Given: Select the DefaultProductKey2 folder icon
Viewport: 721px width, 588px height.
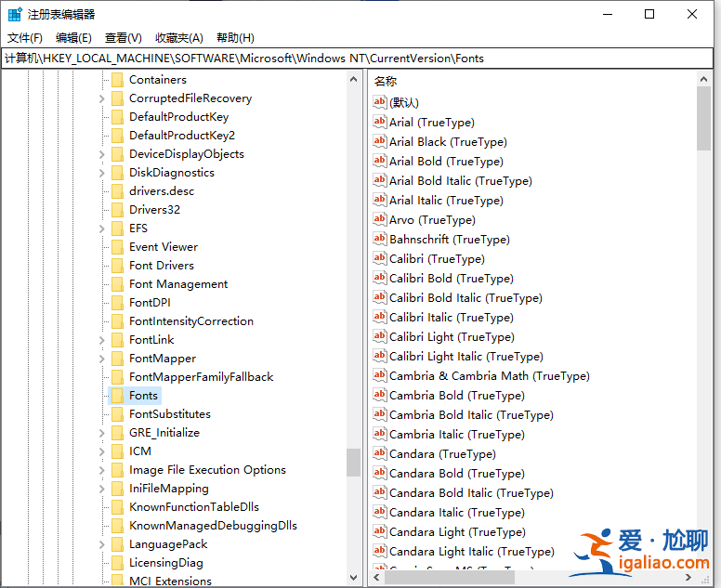Looking at the screenshot, I should [x=118, y=136].
